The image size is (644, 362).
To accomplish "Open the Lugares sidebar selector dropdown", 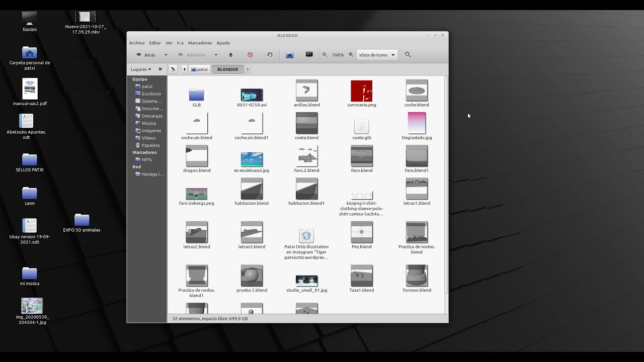I will click(x=141, y=69).
